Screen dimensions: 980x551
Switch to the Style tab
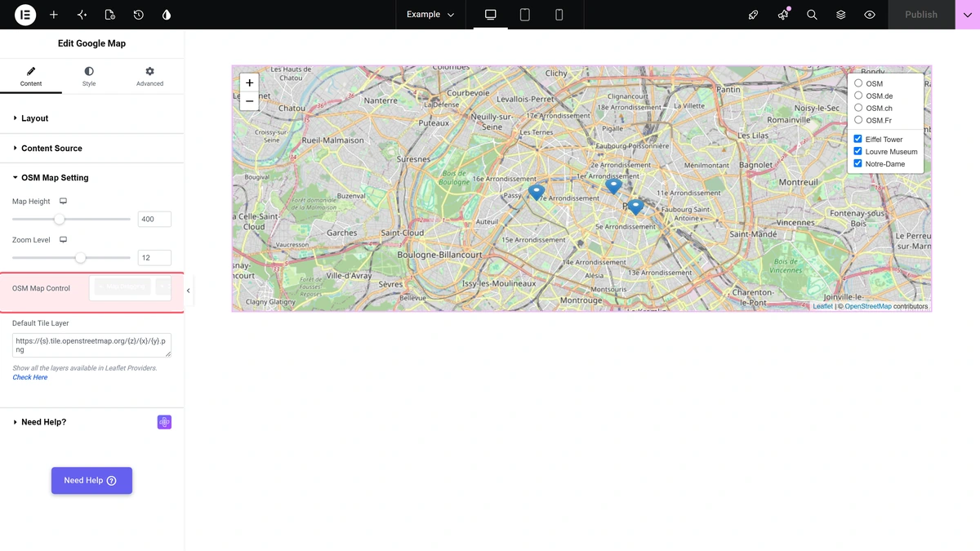(89, 77)
